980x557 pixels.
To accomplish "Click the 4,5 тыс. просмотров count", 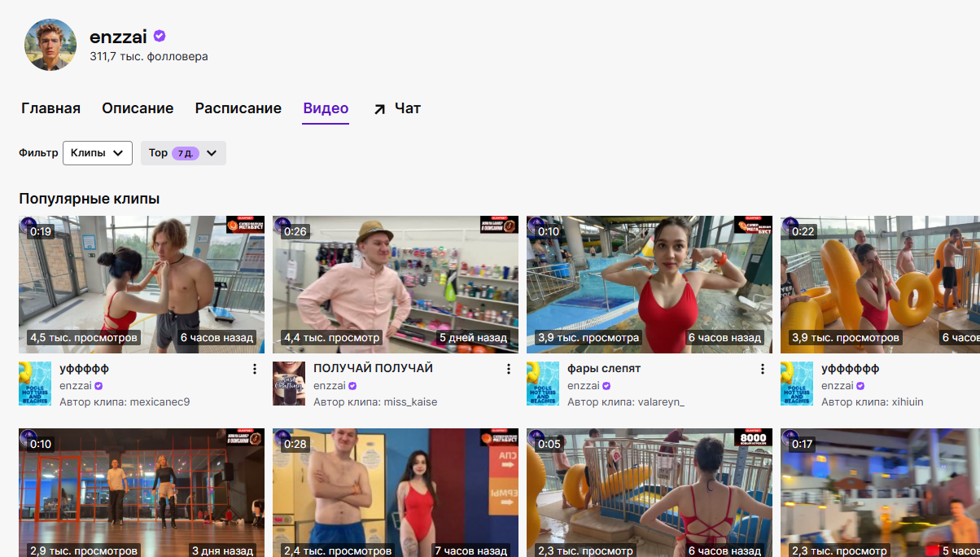I will pos(84,338).
